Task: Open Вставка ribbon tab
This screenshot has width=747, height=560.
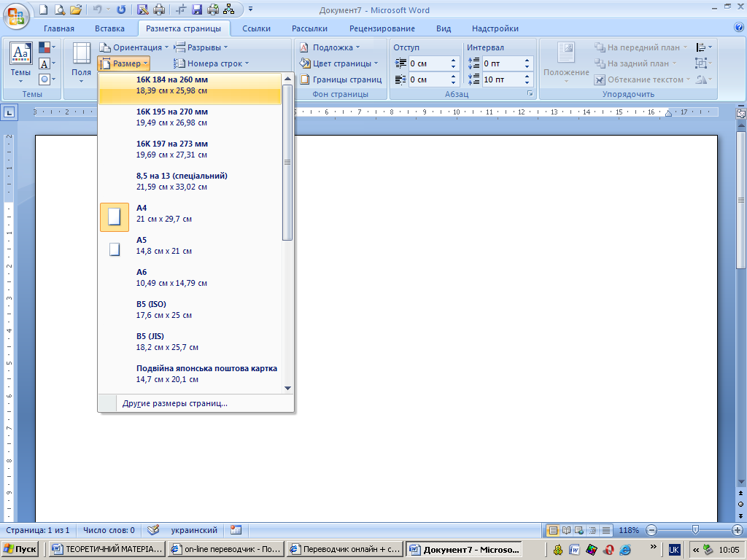Action: tap(109, 28)
